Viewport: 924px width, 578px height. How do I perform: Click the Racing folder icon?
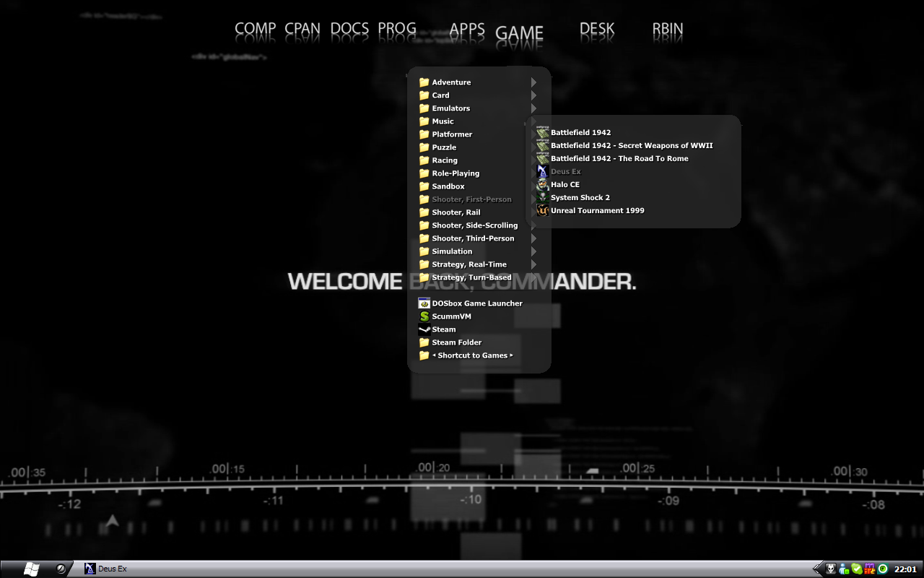(424, 160)
